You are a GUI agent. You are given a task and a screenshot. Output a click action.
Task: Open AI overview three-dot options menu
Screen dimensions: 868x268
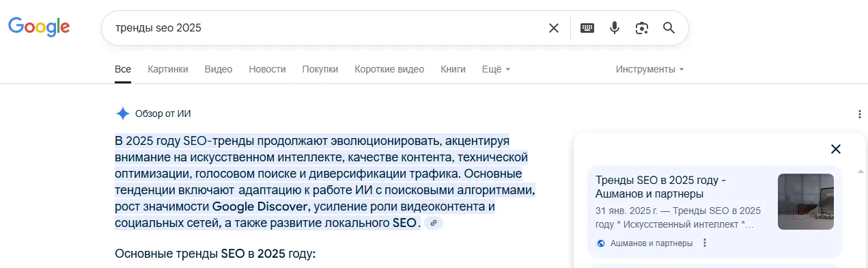[x=859, y=114]
